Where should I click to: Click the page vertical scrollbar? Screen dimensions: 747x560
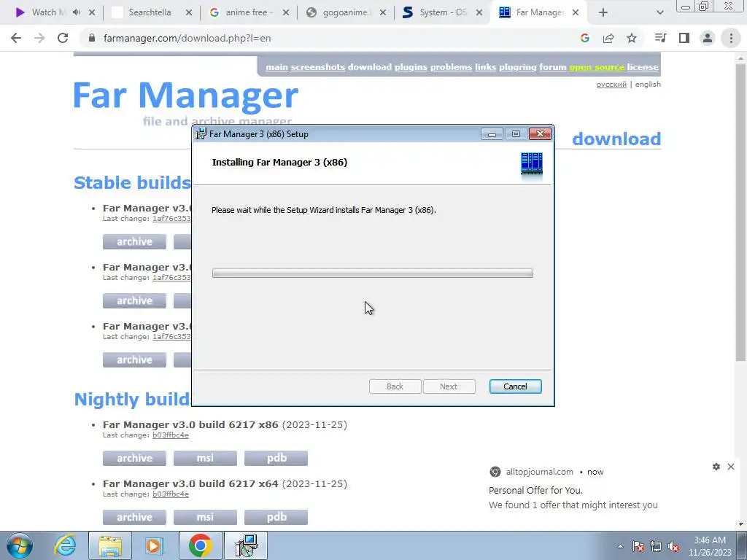tap(740, 212)
